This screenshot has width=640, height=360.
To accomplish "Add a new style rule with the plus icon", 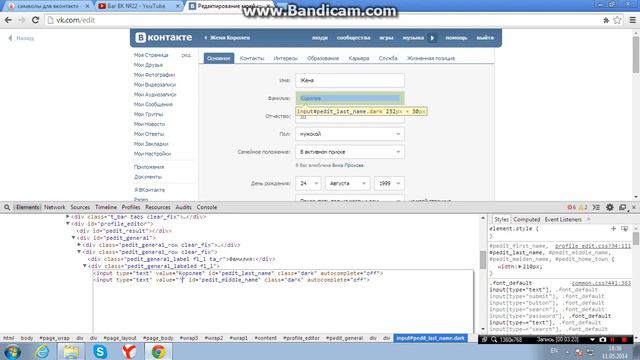I will [613, 229].
